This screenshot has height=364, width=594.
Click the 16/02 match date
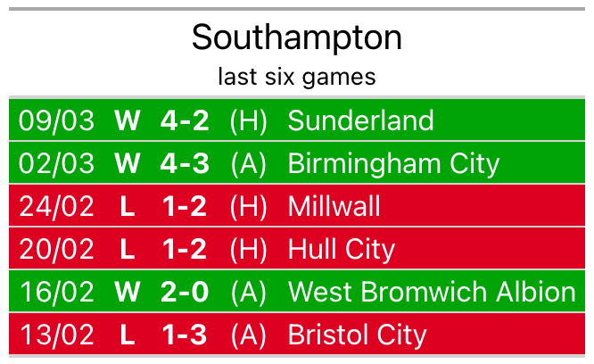pyautogui.click(x=56, y=292)
